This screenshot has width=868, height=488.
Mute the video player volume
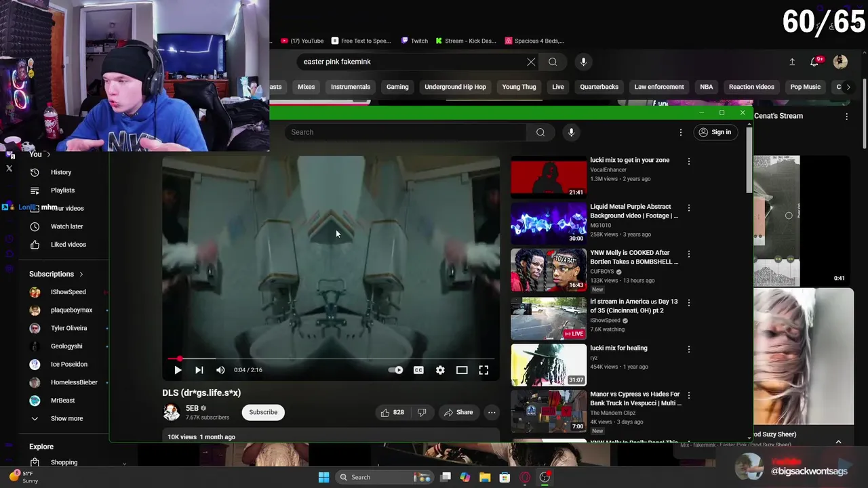point(220,370)
